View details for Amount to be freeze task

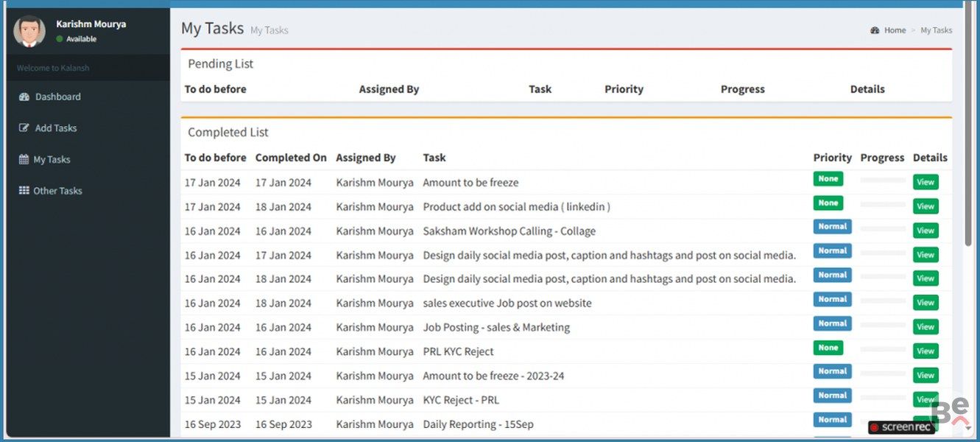(x=925, y=183)
